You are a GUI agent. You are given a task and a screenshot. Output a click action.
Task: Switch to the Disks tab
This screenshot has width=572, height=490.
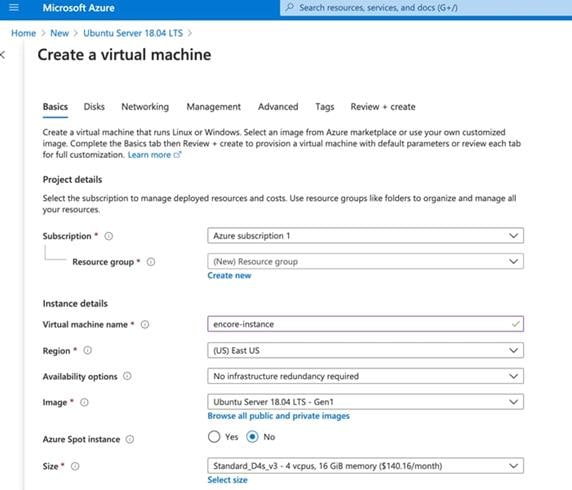[94, 107]
